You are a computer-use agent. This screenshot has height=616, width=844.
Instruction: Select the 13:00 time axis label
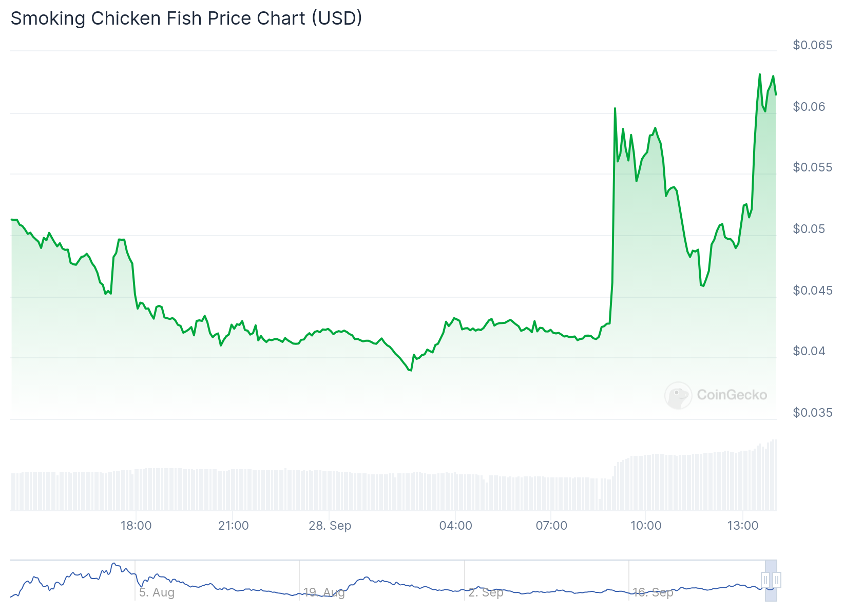pyautogui.click(x=743, y=526)
